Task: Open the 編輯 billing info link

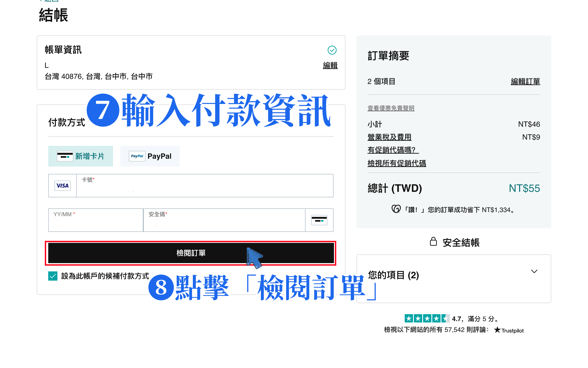Action: [x=330, y=65]
